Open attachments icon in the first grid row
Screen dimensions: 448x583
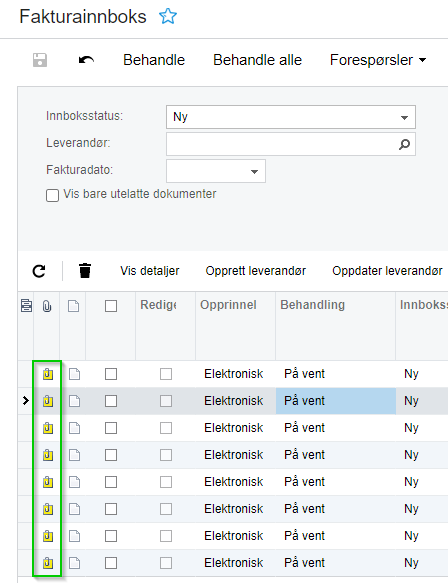point(48,374)
